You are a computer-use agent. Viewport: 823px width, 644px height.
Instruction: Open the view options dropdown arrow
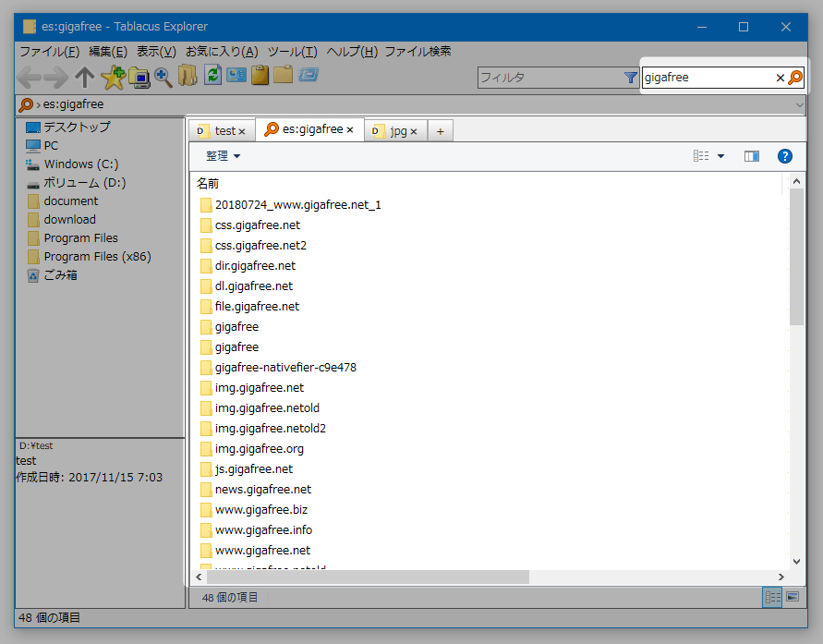(720, 156)
